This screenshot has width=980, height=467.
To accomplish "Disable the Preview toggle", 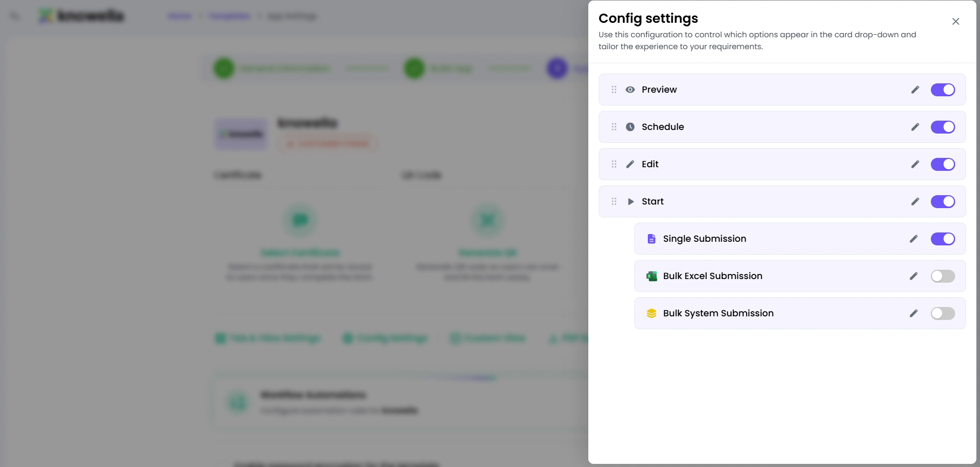I will 943,90.
